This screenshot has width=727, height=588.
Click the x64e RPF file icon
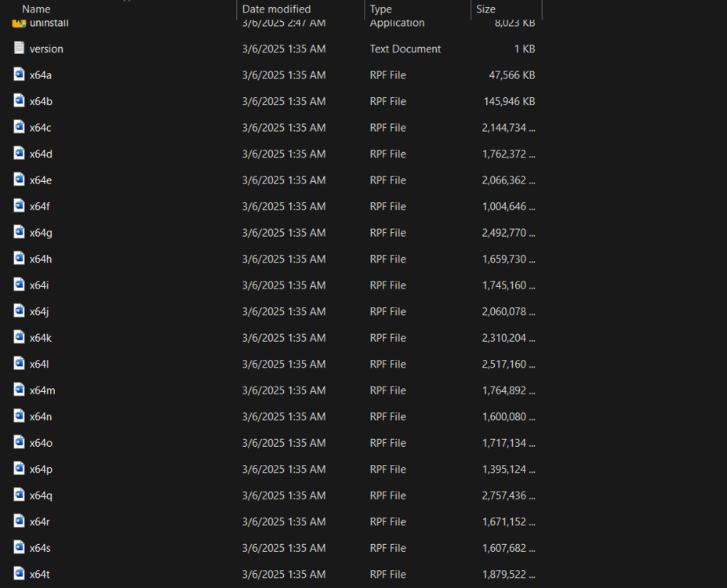pyautogui.click(x=18, y=180)
